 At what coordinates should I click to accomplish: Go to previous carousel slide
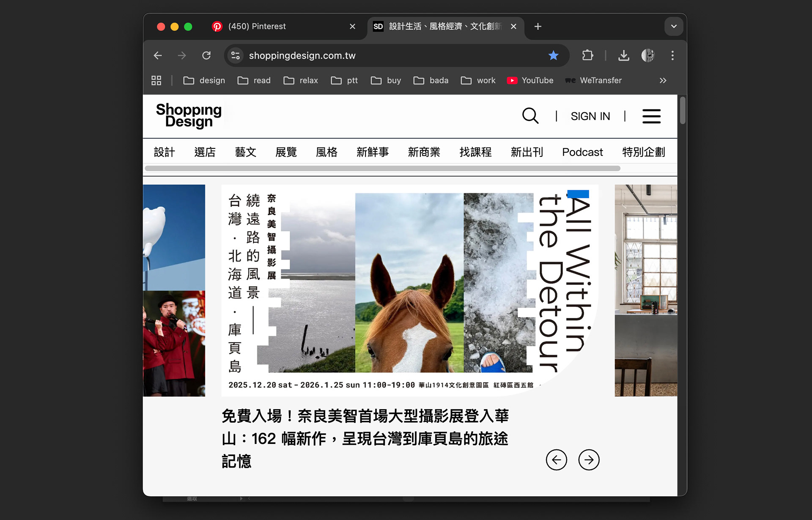tap(556, 460)
